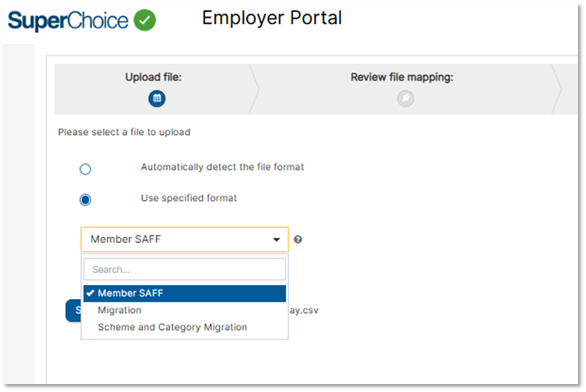Select the Use specified format option
This screenshot has width=586, height=392.
click(85, 200)
